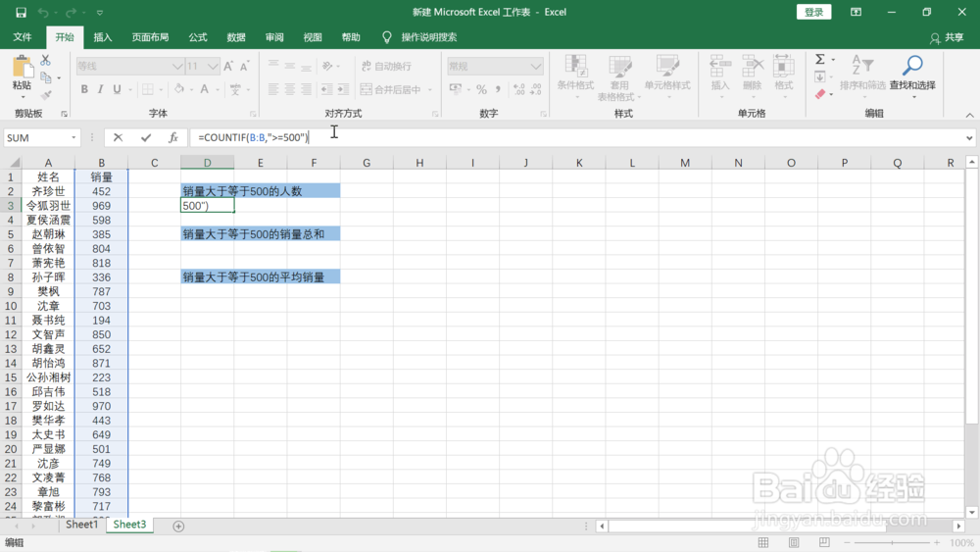Click the horizontal scrollbar right arrow
Viewport: 980px width, 552px height.
958,527
